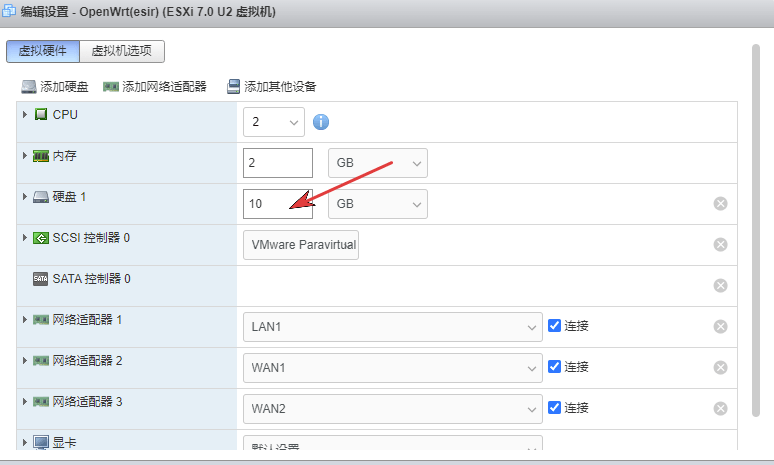Select the 虚拟硬件 tab

[x=43, y=52]
